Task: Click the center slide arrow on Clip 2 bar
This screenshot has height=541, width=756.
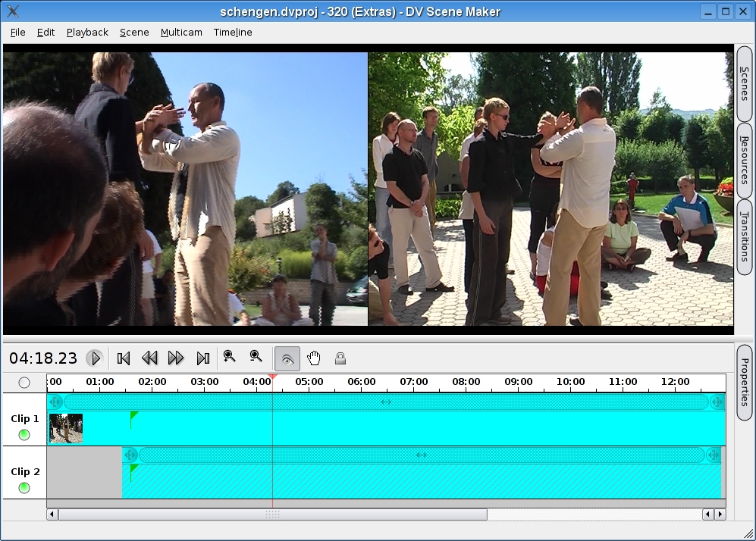Action: click(x=422, y=455)
